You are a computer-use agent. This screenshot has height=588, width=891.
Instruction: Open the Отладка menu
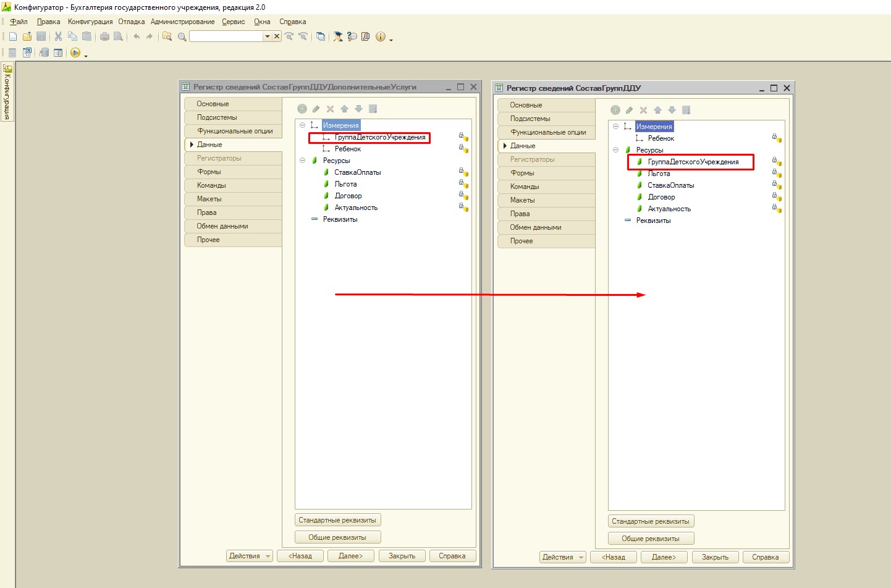click(131, 22)
